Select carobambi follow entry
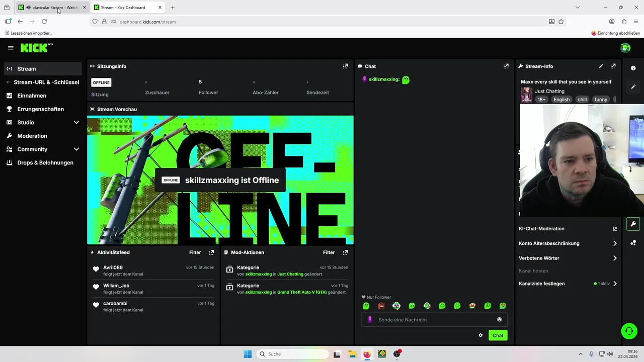Screen dimensions: 644x362 point(153,307)
